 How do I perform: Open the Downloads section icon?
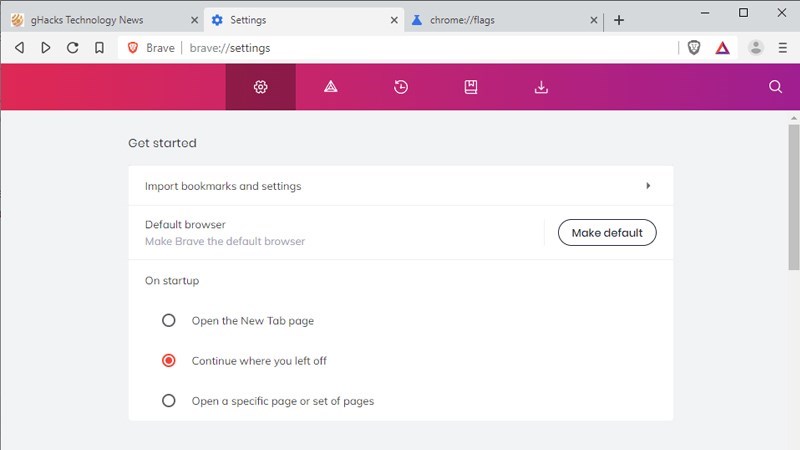(x=541, y=87)
